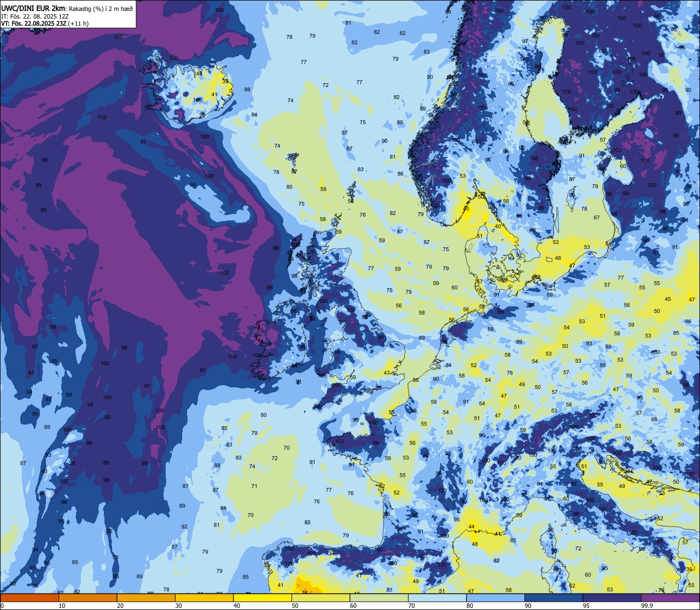Image resolution: width=700 pixels, height=610 pixels.
Task: Click the '20' tick label on the legend
Action: [120, 606]
